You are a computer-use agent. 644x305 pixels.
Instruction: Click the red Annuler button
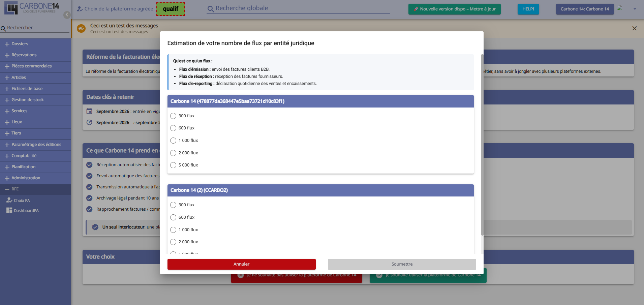242,264
